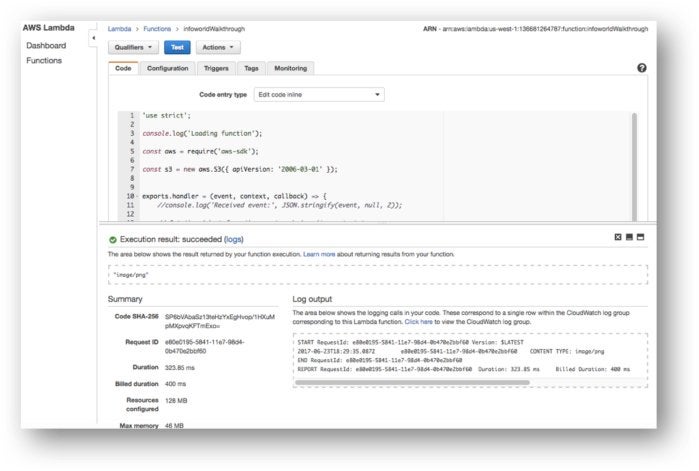This screenshot has width=699, height=471.
Task: Open the help question mark icon
Action: point(641,68)
